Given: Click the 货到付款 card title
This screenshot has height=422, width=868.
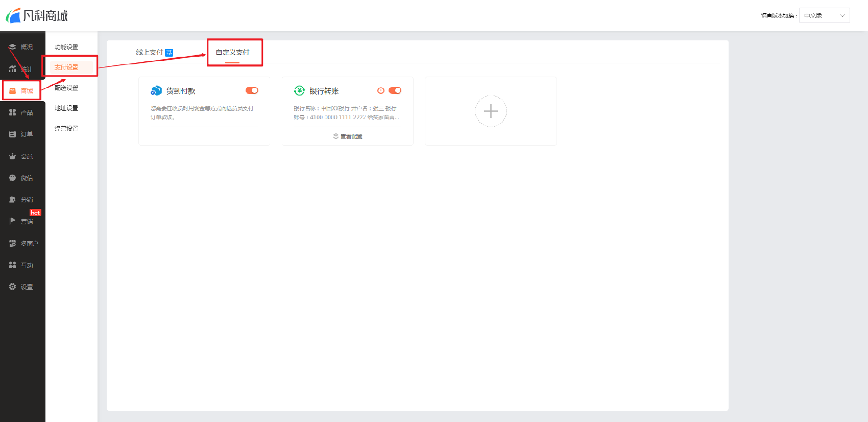Looking at the screenshot, I should pos(181,91).
